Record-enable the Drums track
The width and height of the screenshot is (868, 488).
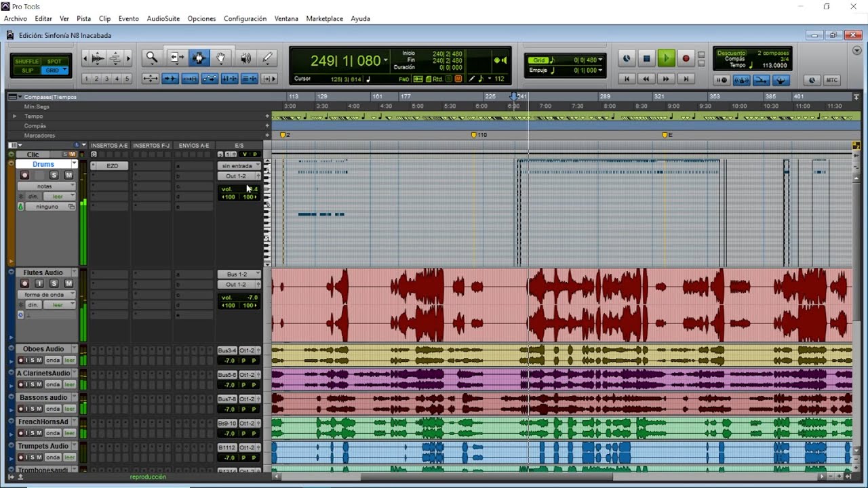pyautogui.click(x=25, y=175)
